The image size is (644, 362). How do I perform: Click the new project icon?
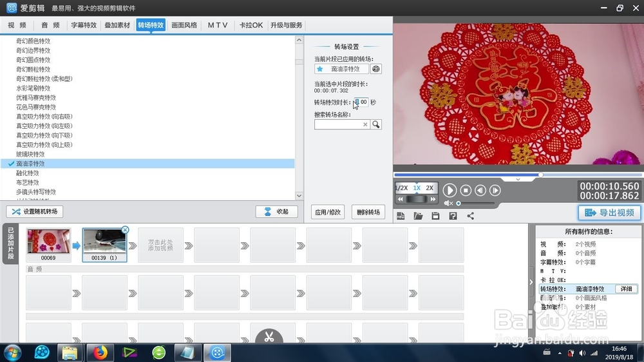click(401, 216)
